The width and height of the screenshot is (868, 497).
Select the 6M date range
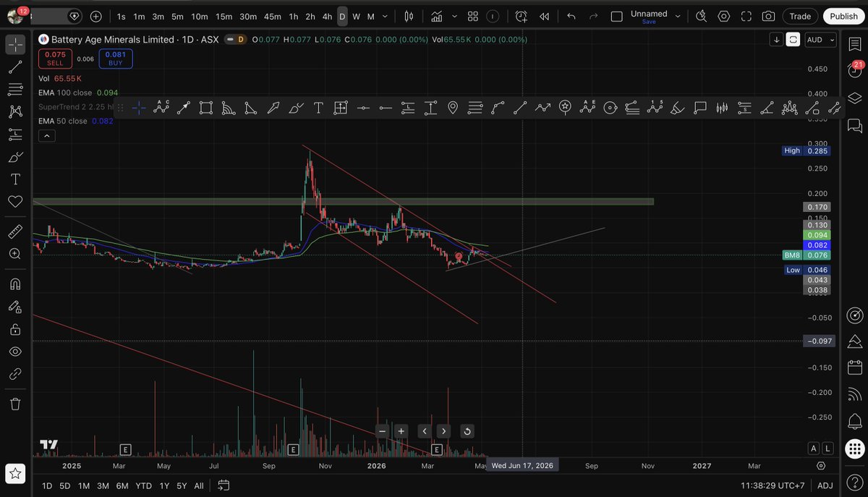click(x=122, y=485)
